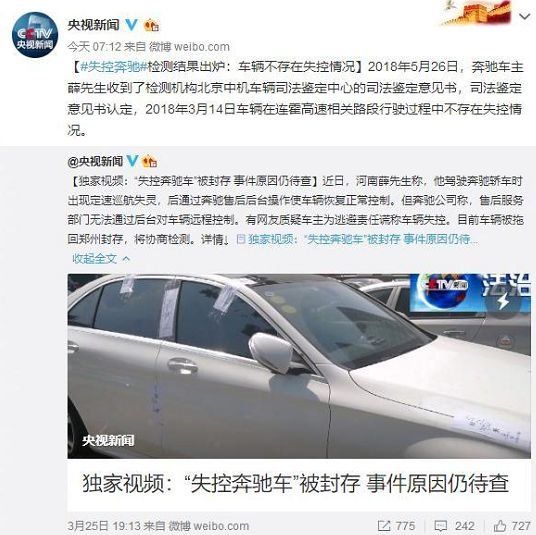Collapse the post with 收起全文

tap(101, 258)
